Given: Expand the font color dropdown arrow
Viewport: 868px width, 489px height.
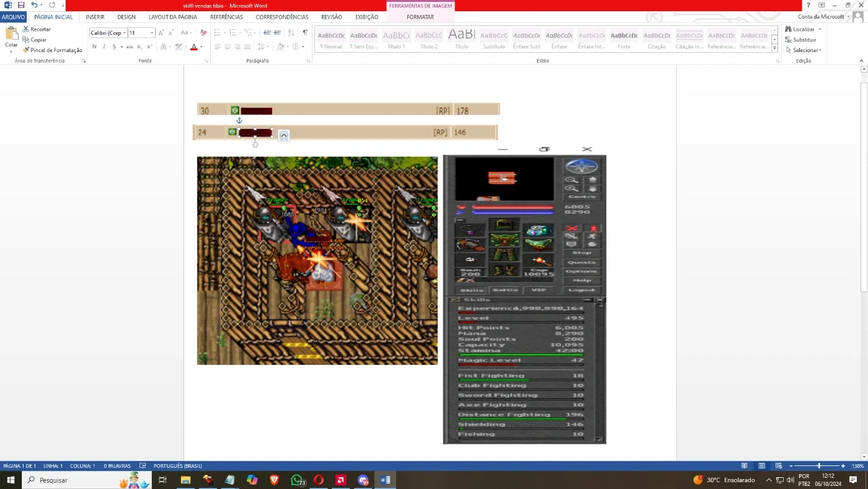Looking at the screenshot, I should [x=202, y=47].
